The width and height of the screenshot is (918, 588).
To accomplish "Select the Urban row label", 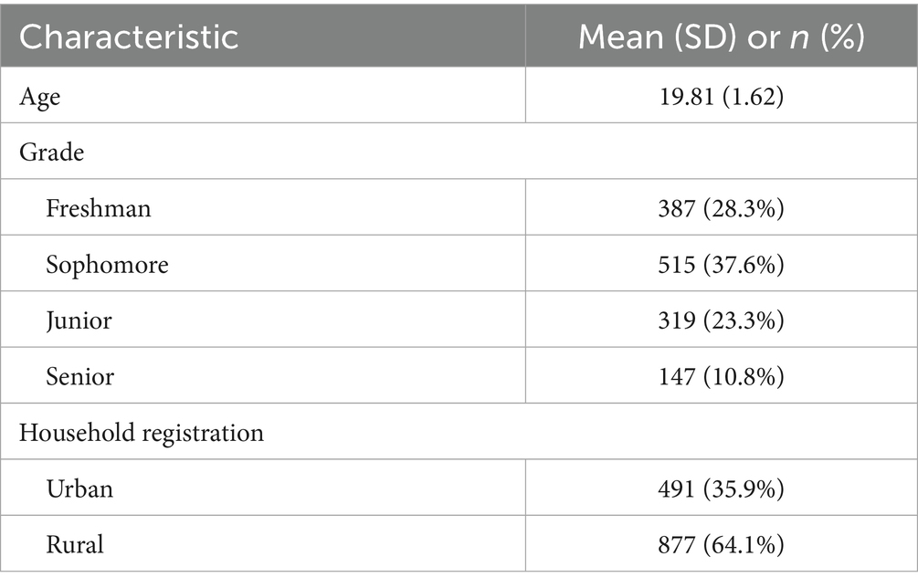I will pos(80,488).
